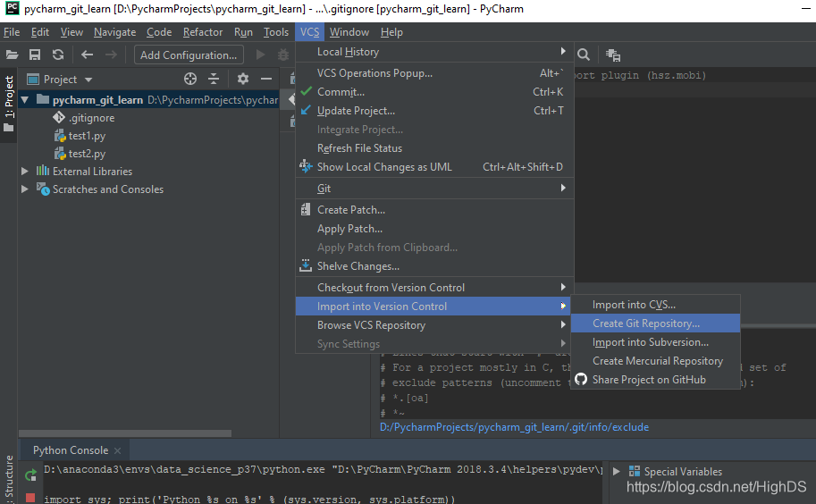The image size is (816, 504).
Task: Click the Collapse All icon in Project panel
Action: pyautogui.click(x=214, y=79)
